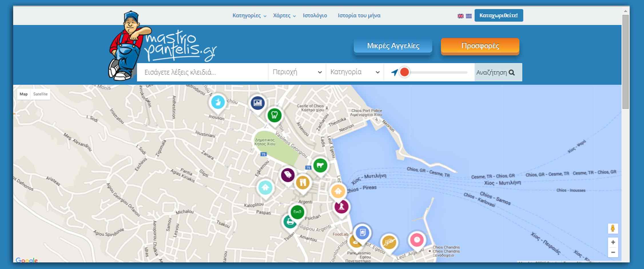The height and width of the screenshot is (269, 644).
Task: Click the light blue house marker
Action: 265,188
